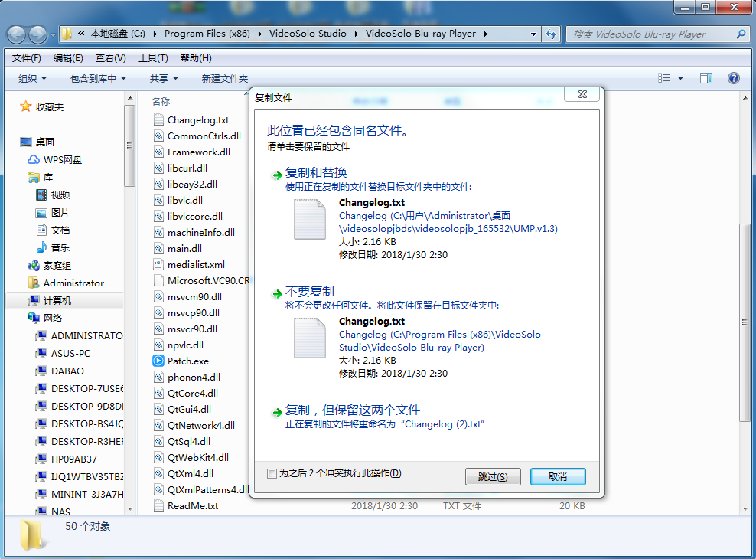Viewport: 756px width, 559px height.
Task: Open the 帮助(H) menu
Action: pyautogui.click(x=196, y=58)
